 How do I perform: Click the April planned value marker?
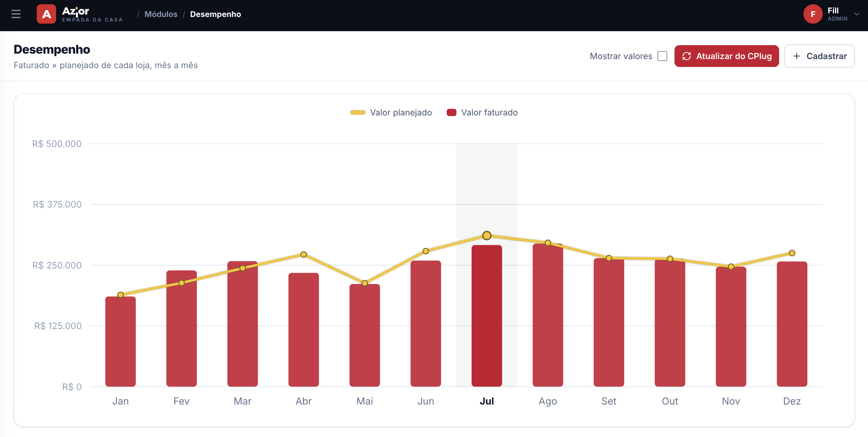click(x=304, y=255)
